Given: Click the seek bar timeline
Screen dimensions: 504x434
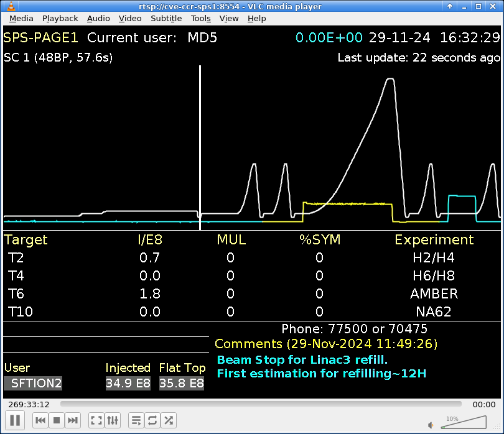Looking at the screenshot, I should pos(261,404).
